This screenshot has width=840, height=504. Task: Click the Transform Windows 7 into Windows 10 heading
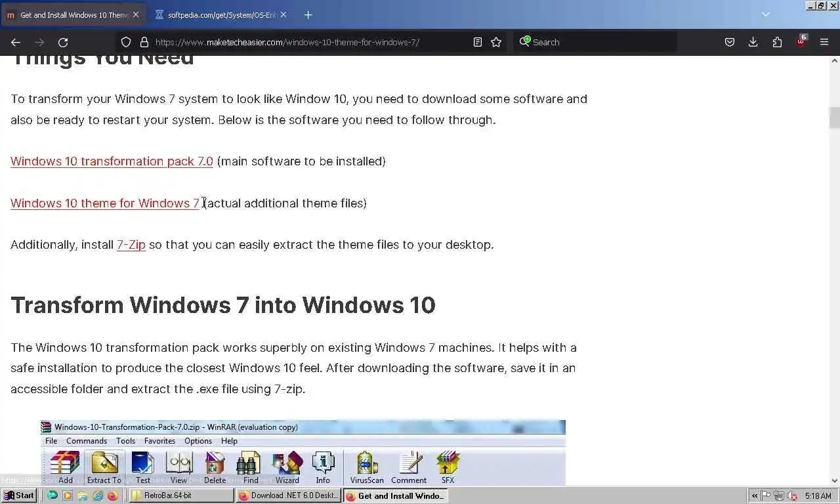coord(223,305)
